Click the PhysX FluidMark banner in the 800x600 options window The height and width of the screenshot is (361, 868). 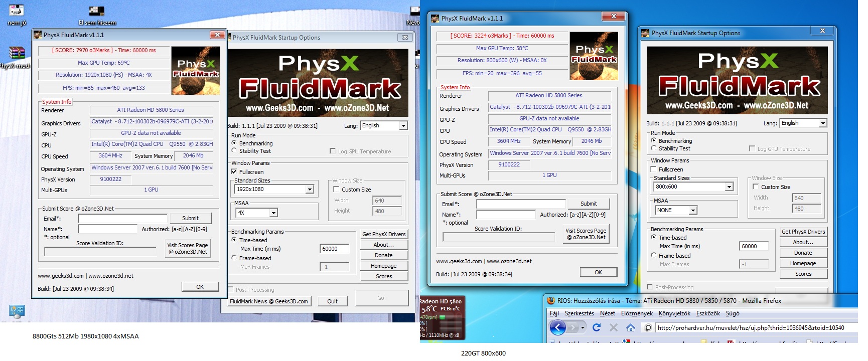pyautogui.click(x=737, y=80)
